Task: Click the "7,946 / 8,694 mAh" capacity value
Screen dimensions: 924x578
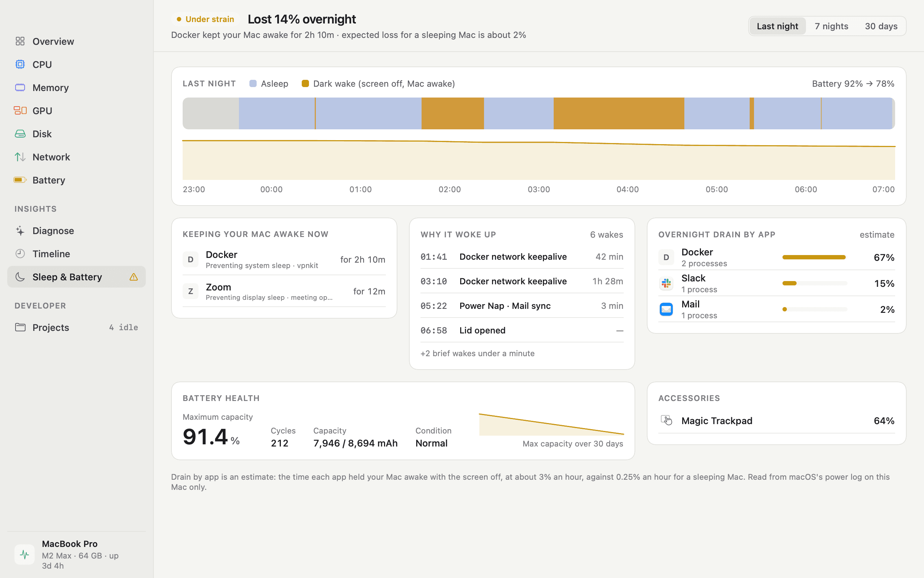Action: (x=355, y=443)
